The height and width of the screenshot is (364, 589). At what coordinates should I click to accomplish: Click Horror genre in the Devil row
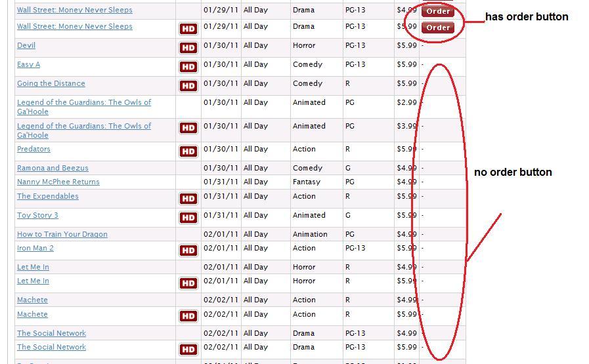tap(304, 45)
